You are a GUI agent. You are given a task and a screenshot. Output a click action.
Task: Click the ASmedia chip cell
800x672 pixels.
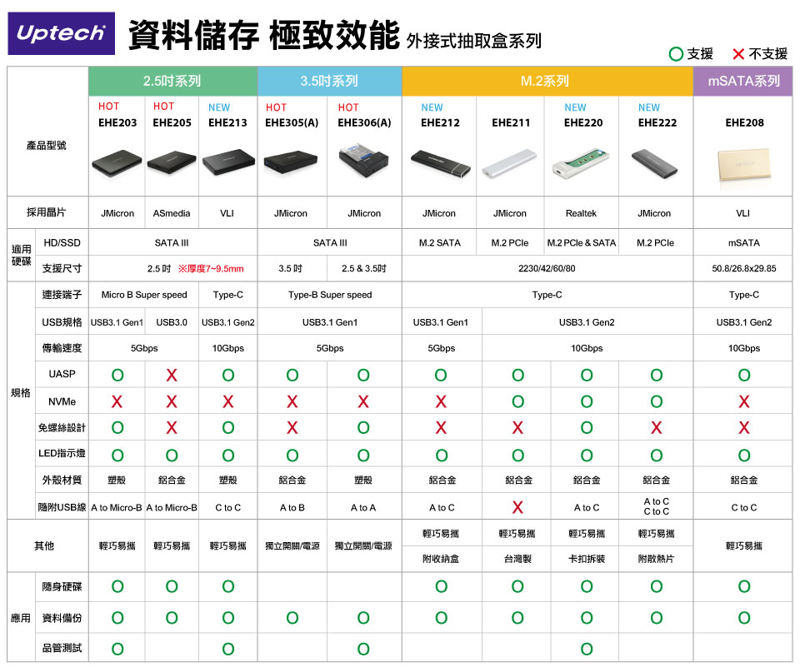[172, 213]
